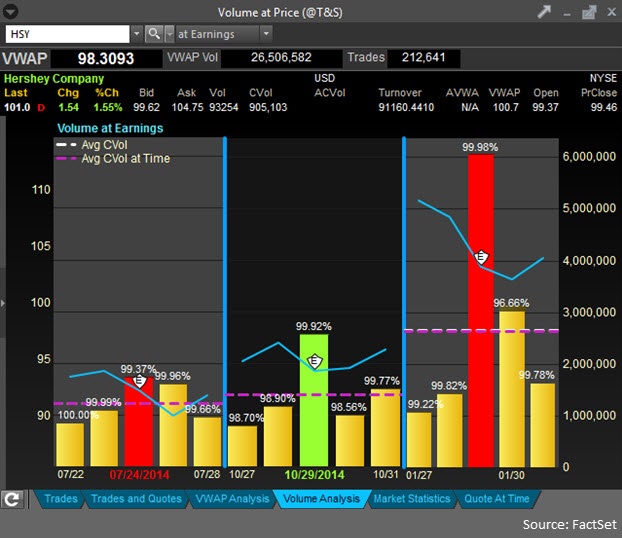Image resolution: width=622 pixels, height=538 pixels.
Task: Click the earnings marker on 07/24/2014 bar
Action: 139,381
